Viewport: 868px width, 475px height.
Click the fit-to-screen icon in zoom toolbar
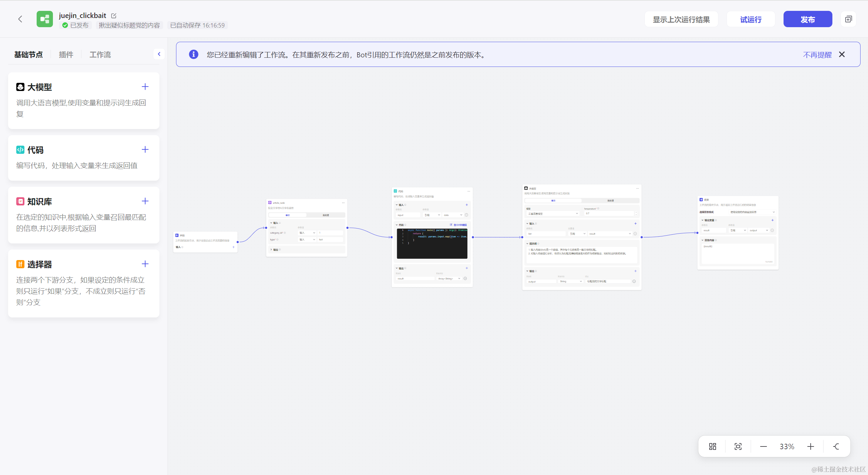click(x=738, y=446)
